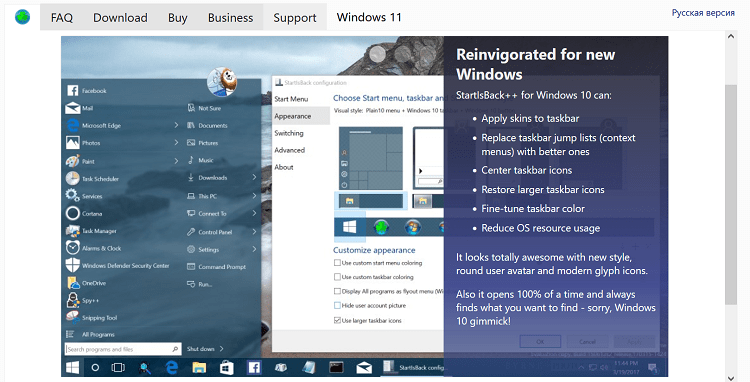Open Command Prompt from the right column

coord(216,267)
